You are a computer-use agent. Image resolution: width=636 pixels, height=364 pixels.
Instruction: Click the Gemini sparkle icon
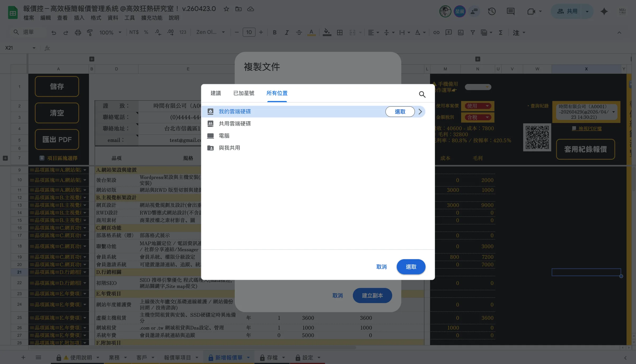click(x=604, y=11)
